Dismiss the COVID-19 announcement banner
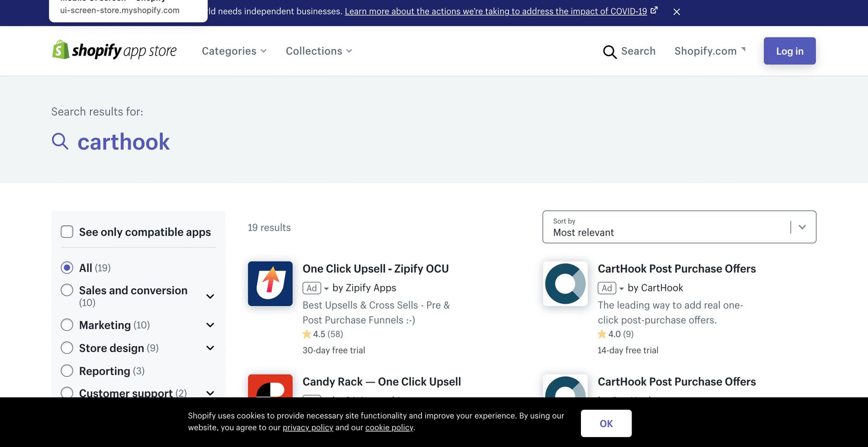This screenshot has height=447, width=868. (676, 12)
